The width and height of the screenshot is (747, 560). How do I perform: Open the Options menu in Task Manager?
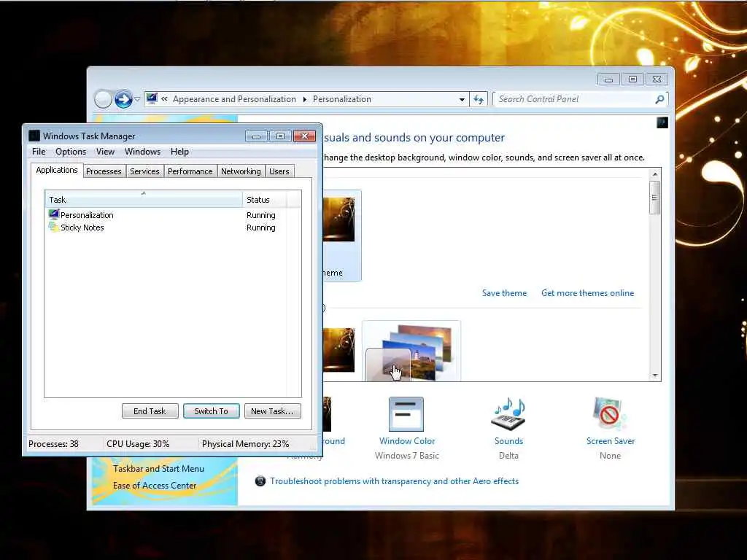(x=71, y=152)
